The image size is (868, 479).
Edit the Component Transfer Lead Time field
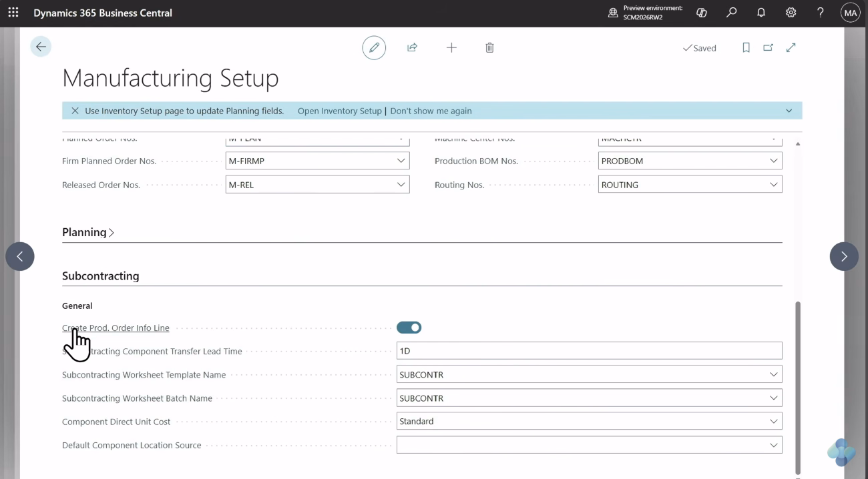[589, 350]
